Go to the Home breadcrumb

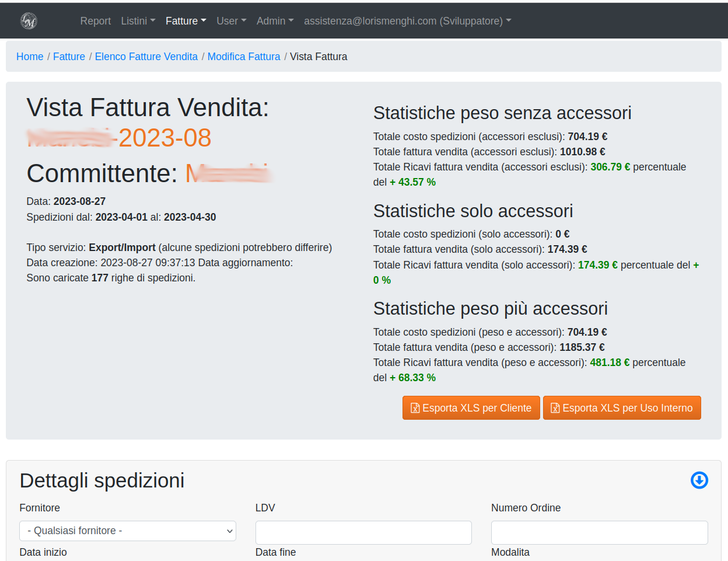pyautogui.click(x=30, y=57)
